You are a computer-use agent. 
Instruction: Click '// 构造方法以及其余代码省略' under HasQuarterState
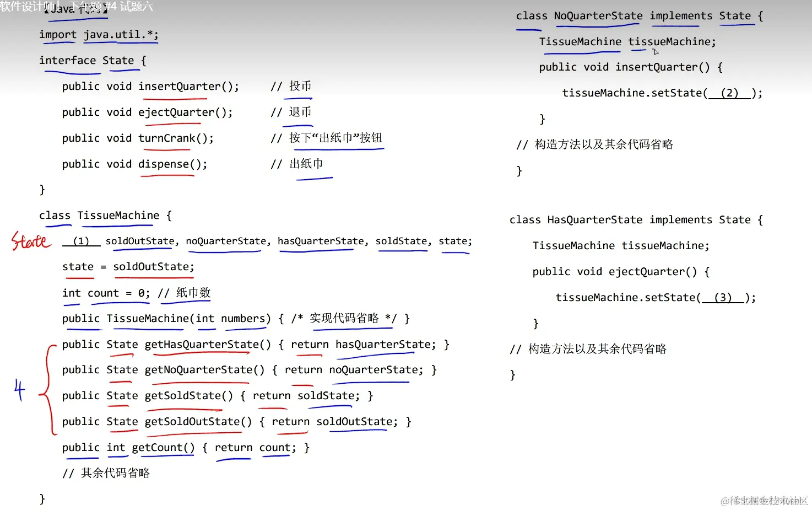pos(588,349)
